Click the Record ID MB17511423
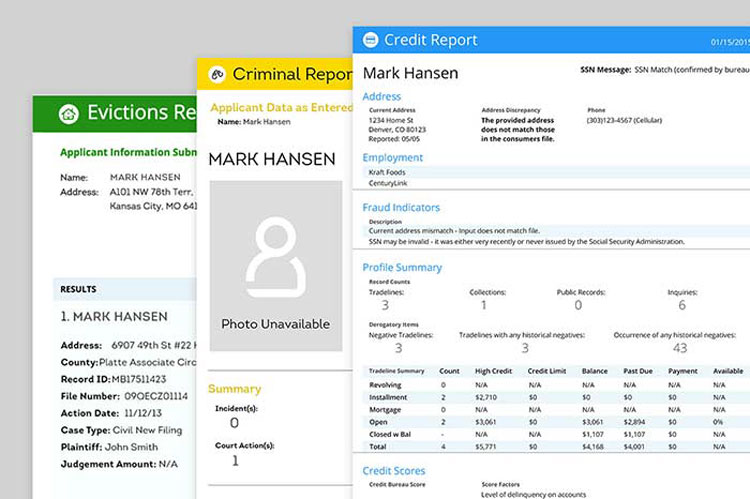 (x=113, y=379)
